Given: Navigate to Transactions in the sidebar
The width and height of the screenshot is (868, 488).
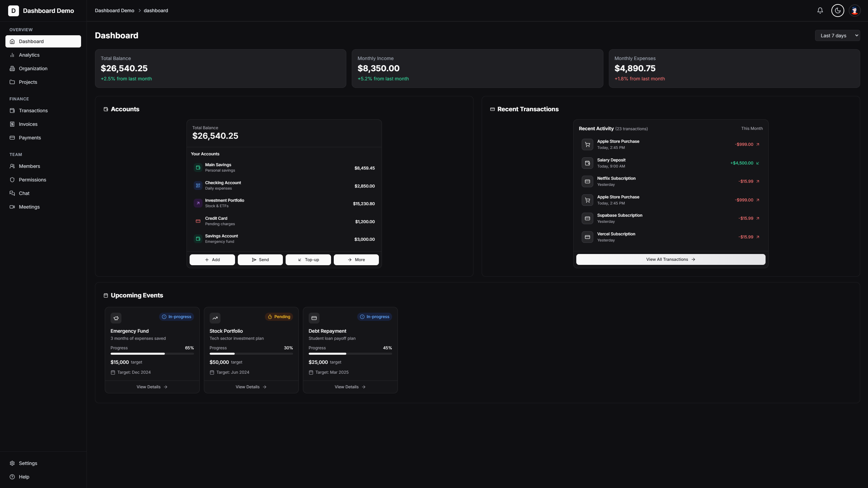Looking at the screenshot, I should pyautogui.click(x=33, y=110).
